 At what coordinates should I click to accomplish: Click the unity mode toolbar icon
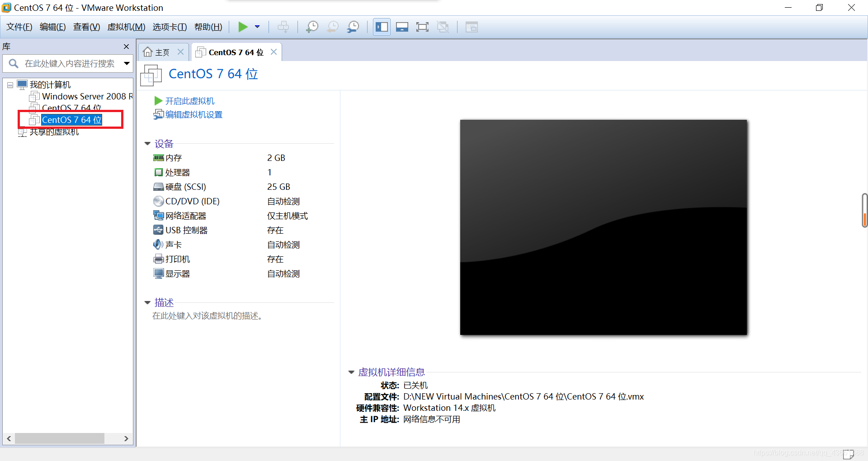click(x=443, y=27)
